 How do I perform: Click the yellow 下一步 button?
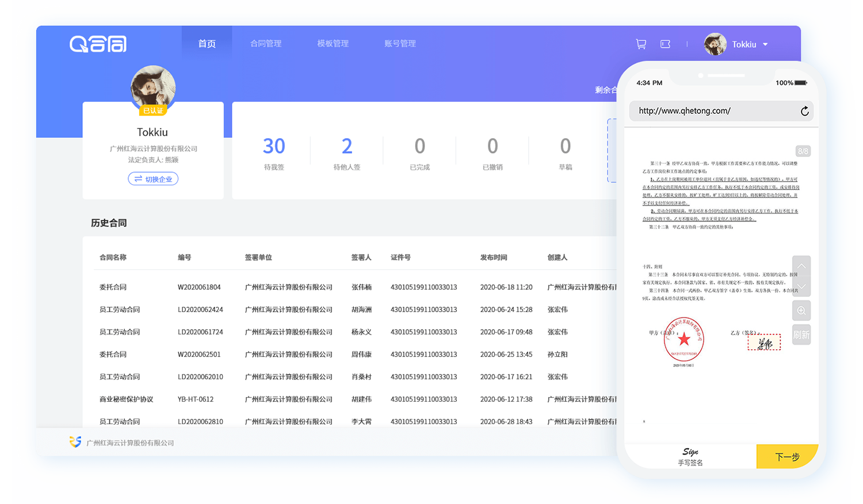[x=787, y=457]
